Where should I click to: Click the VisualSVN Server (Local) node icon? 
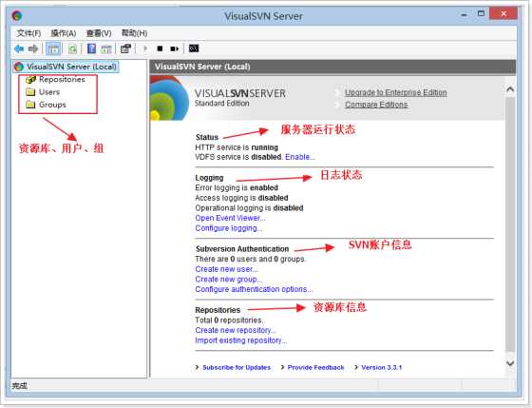click(19, 67)
